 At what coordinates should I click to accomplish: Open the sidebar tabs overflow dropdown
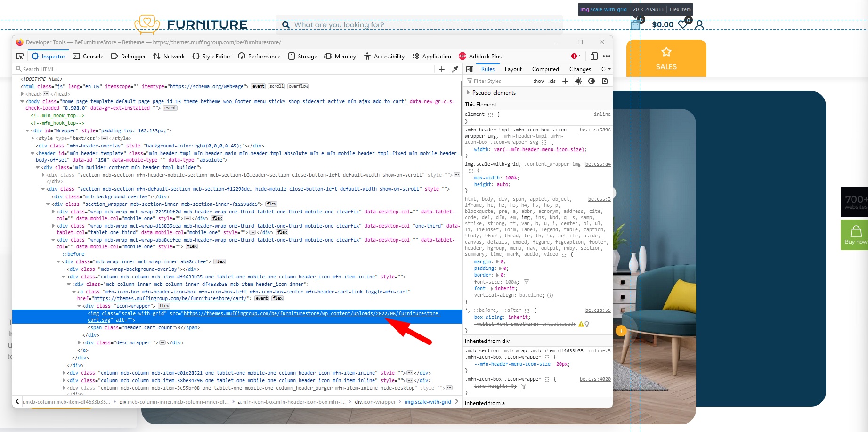tap(609, 69)
